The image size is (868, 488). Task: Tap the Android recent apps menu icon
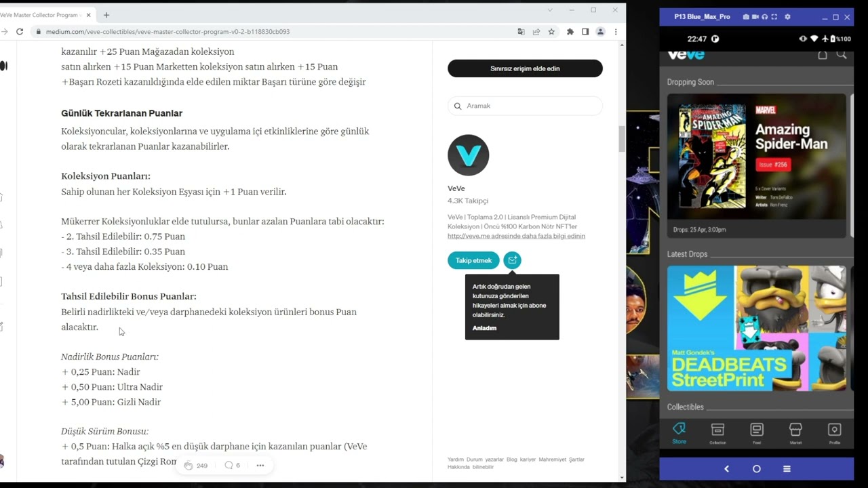[787, 468]
